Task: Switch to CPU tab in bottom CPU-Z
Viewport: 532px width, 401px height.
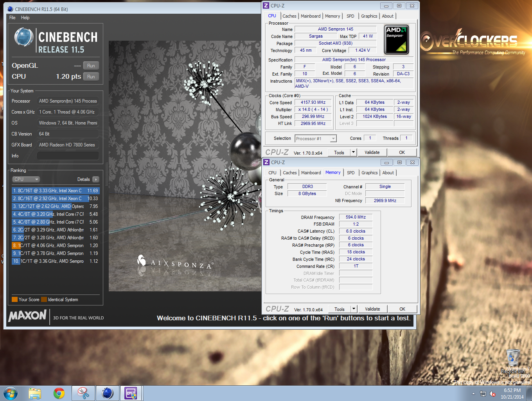Action: 272,173
